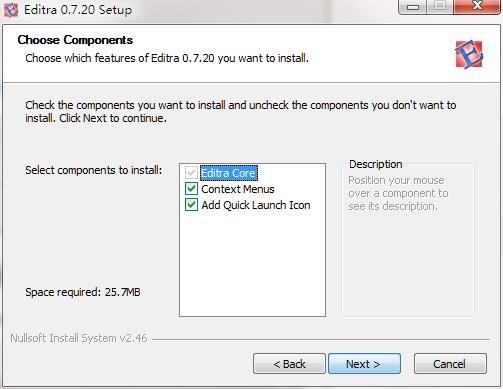This screenshot has height=389, width=503.
Task: Click the Space required 25.7MB label
Action: (x=83, y=292)
